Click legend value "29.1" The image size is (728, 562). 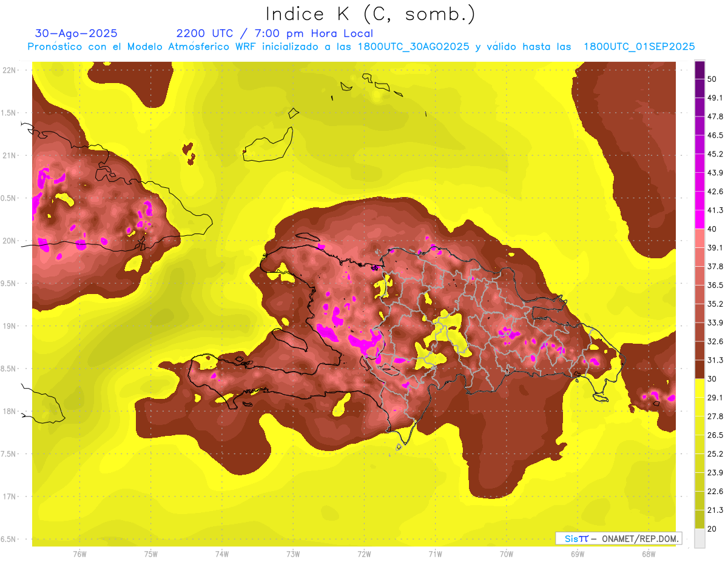coord(715,398)
